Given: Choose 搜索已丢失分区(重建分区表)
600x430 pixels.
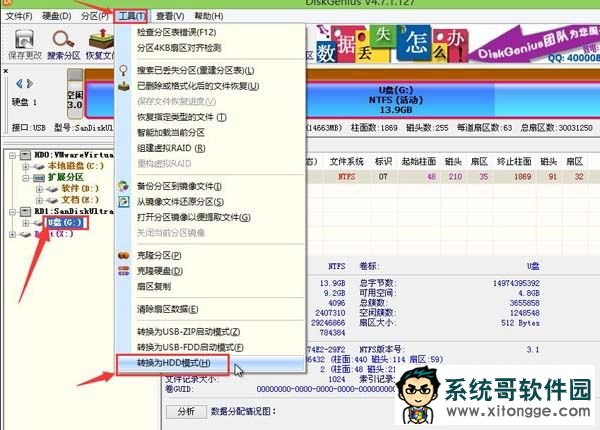Looking at the screenshot, I should (196, 70).
